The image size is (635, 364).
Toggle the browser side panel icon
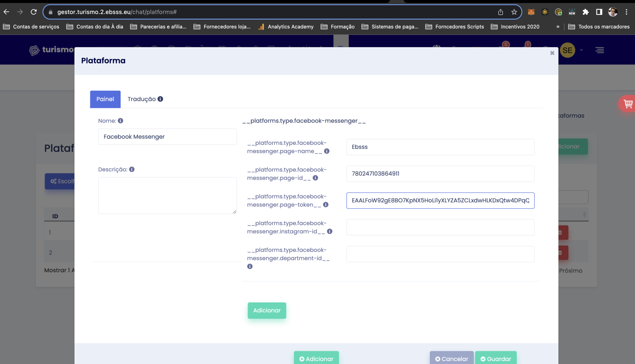click(599, 12)
